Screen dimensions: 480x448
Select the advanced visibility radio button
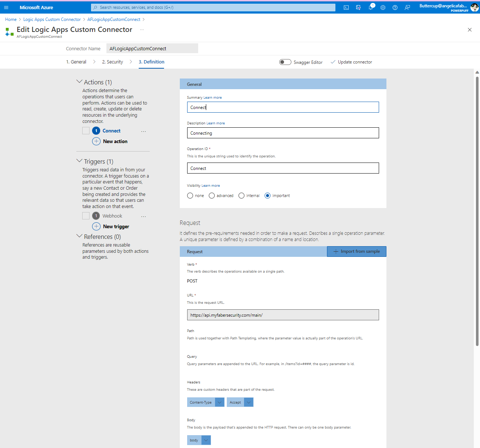tap(212, 196)
